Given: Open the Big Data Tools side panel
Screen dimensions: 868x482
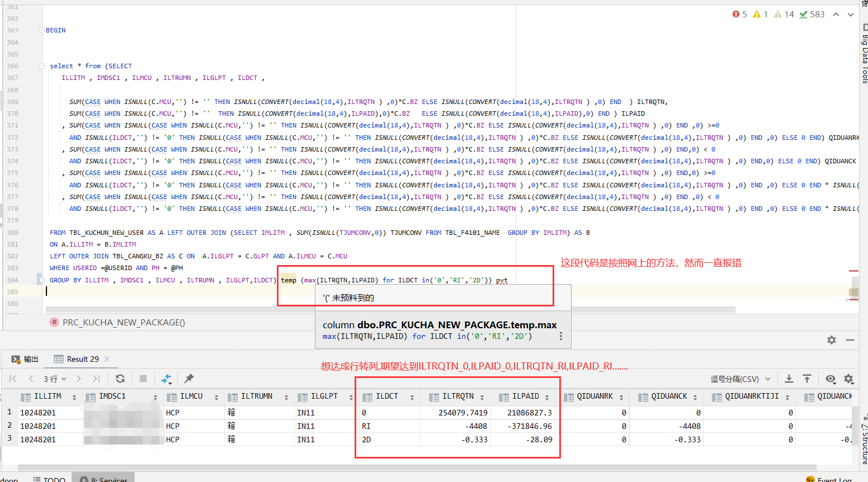Looking at the screenshot, I should click(x=864, y=54).
